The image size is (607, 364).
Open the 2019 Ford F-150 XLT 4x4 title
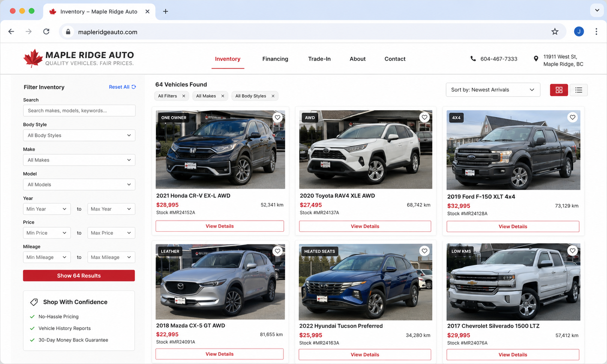[481, 196]
